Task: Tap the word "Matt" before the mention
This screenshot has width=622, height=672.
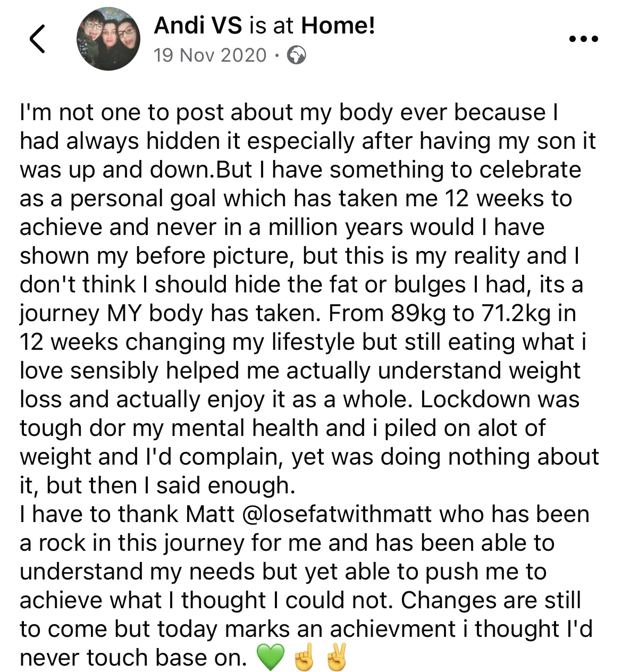Action: click(210, 514)
